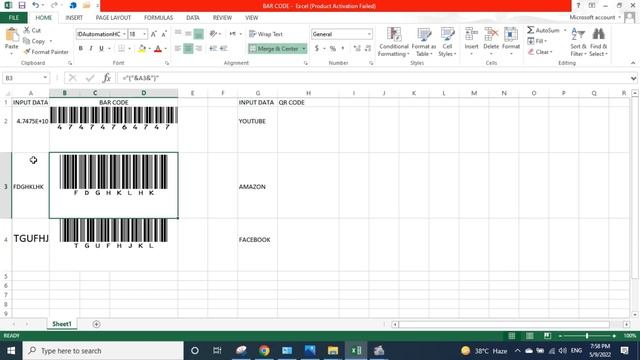Open the font name dropdown
The image size is (640, 360).
(x=124, y=34)
